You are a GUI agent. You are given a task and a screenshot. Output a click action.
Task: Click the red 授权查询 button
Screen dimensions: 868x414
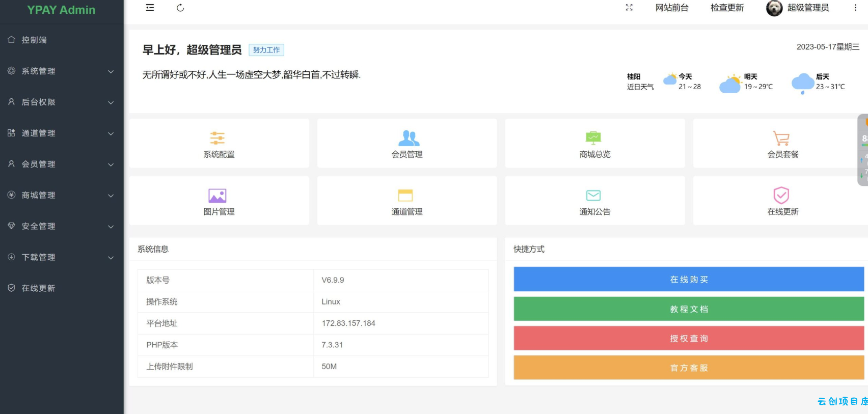point(689,338)
